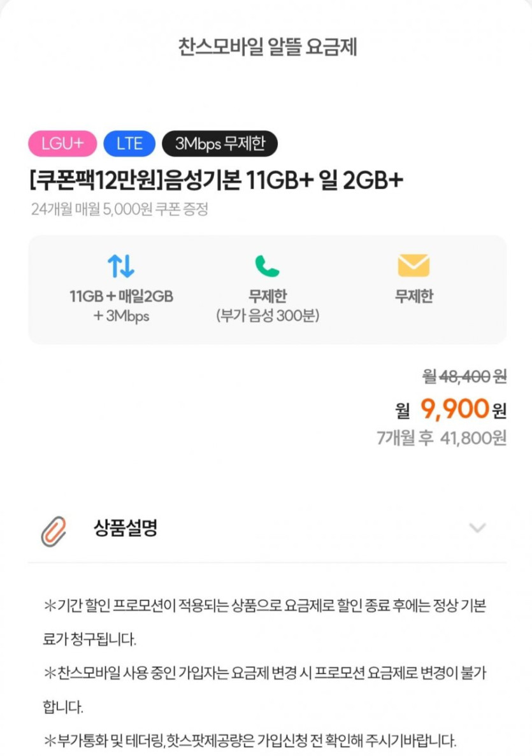Open the 상품설명 section header

[126, 528]
